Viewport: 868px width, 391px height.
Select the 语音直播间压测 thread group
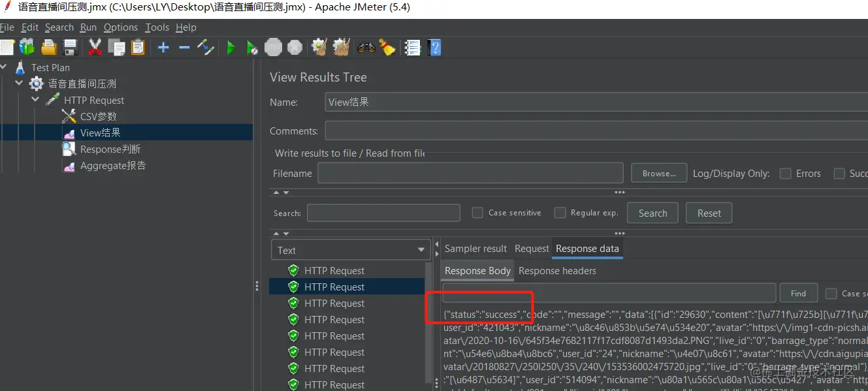click(x=82, y=84)
